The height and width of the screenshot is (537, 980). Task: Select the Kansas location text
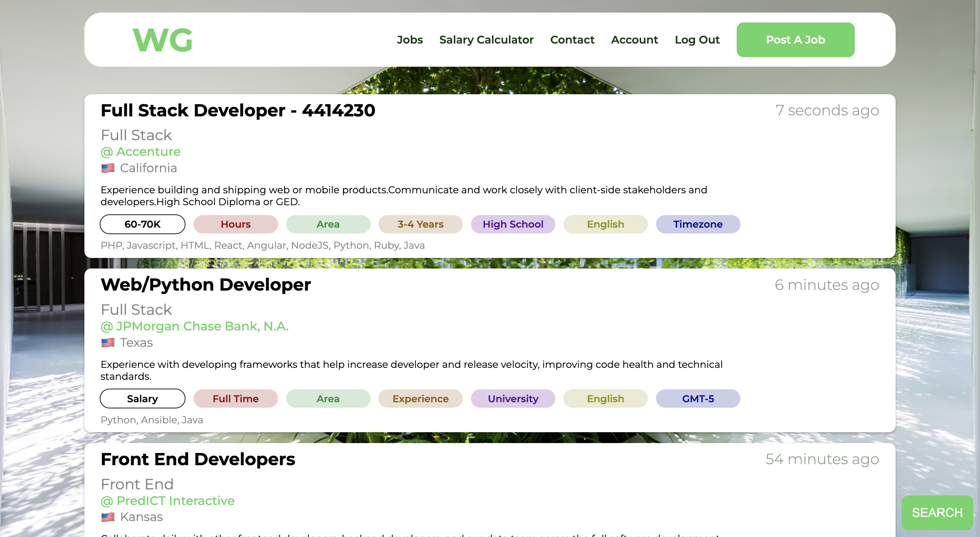click(141, 517)
